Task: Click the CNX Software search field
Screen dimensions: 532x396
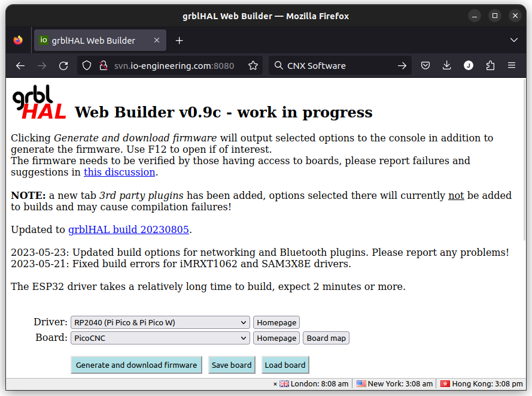Action: pos(339,65)
